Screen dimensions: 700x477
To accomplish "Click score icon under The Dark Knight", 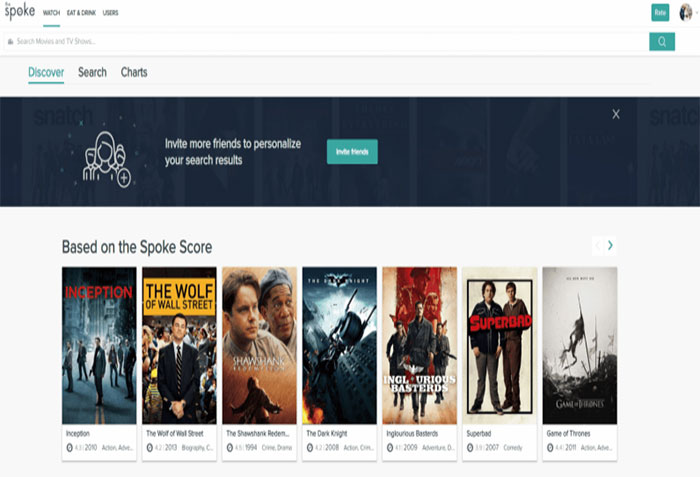I will pyautogui.click(x=310, y=448).
